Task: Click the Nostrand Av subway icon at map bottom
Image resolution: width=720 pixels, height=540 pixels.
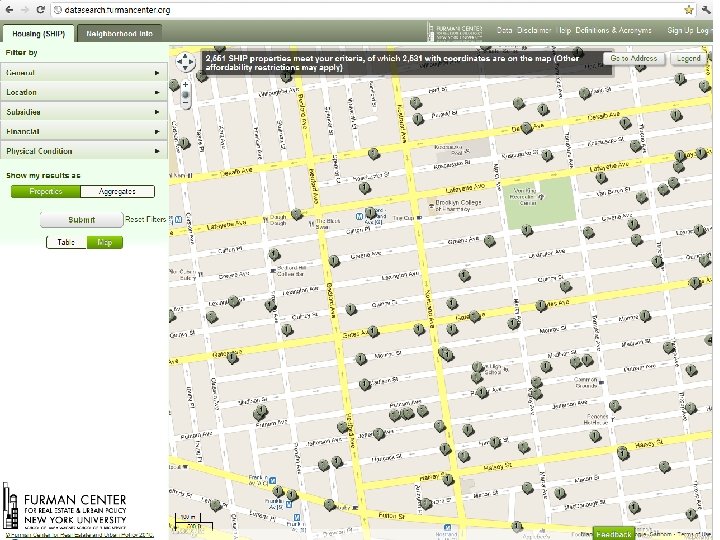Action: click(x=448, y=528)
